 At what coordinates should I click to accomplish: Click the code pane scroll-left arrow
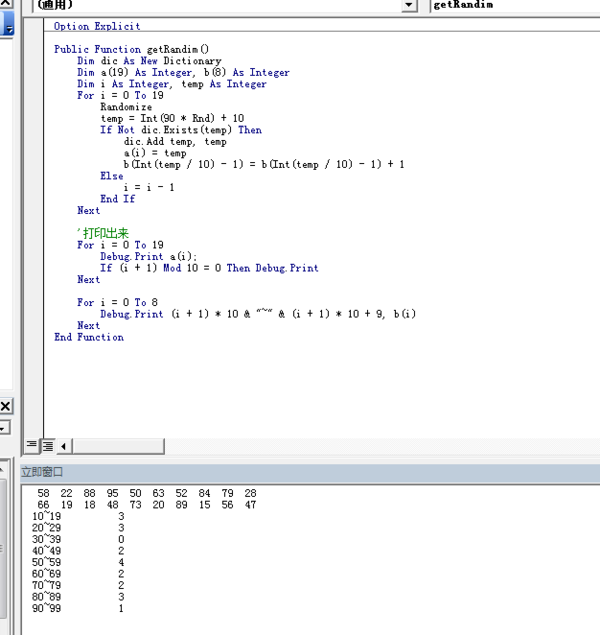pos(63,445)
